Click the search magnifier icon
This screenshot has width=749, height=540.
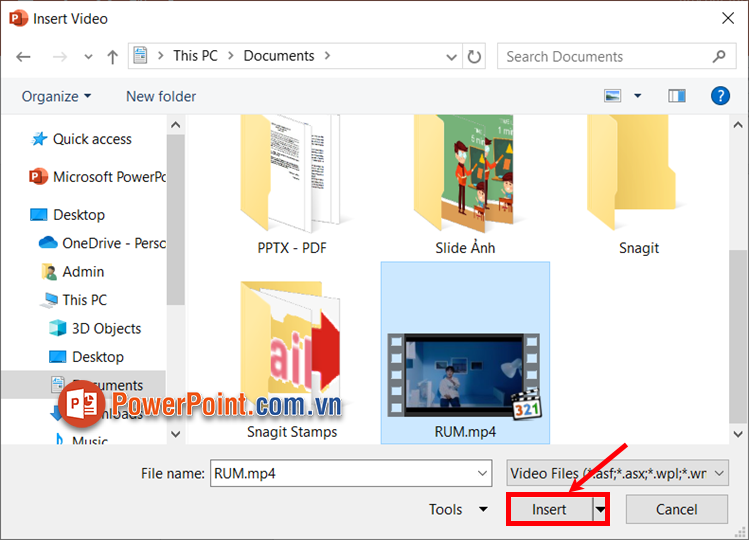point(719,56)
